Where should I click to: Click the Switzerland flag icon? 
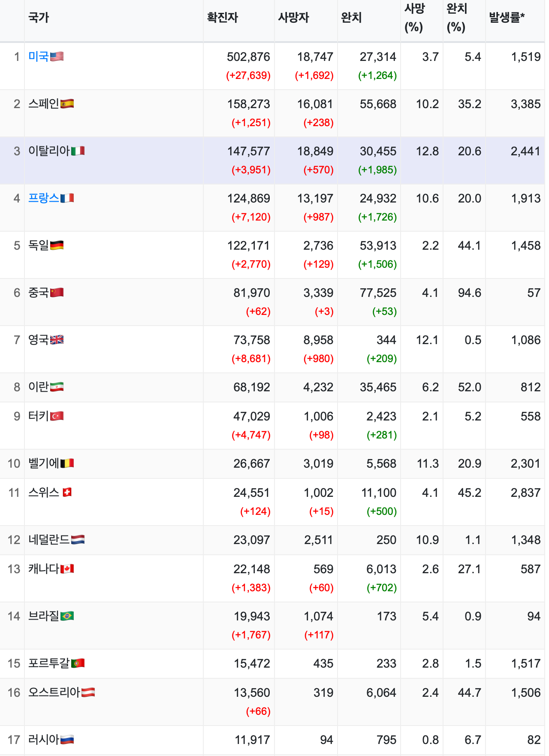click(x=67, y=493)
